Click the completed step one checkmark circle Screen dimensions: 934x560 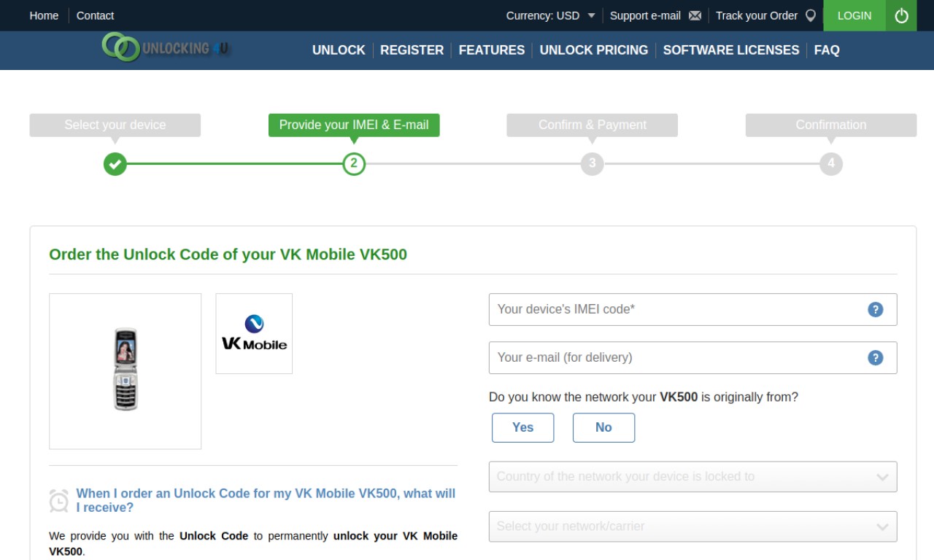pos(115,163)
